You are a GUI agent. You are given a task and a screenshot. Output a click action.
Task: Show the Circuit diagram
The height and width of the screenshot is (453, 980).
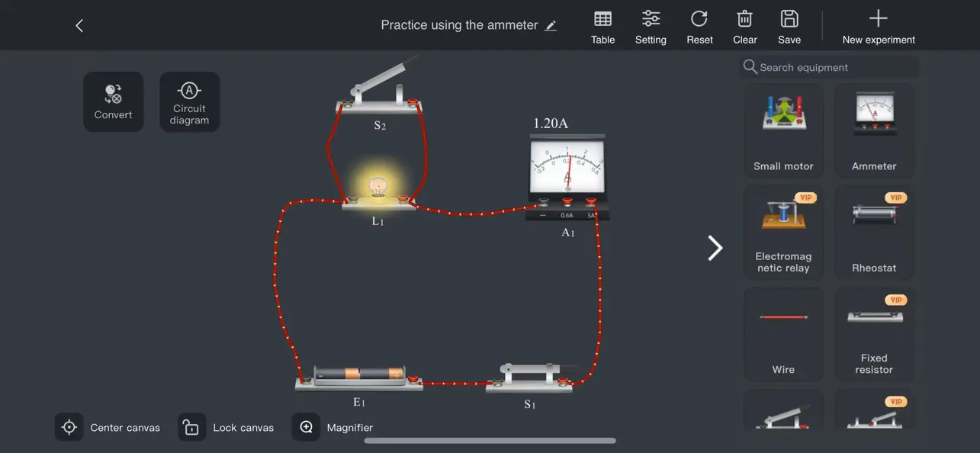point(189,101)
